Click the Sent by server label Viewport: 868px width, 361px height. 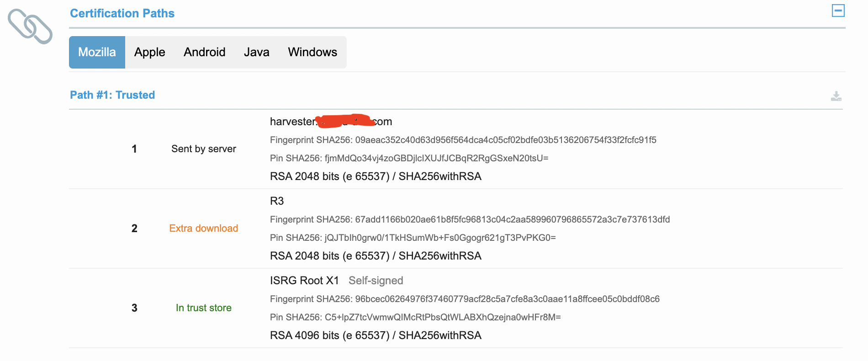[203, 149]
